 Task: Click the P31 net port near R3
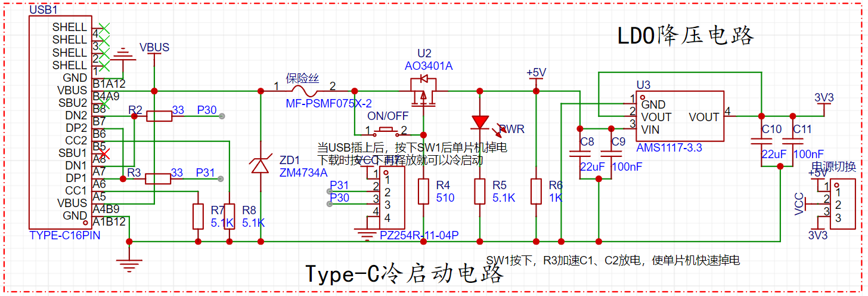pyautogui.click(x=206, y=173)
